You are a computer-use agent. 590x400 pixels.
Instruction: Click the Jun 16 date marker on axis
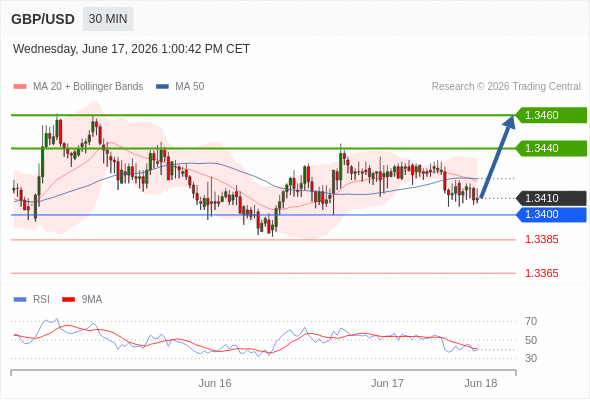(x=215, y=383)
